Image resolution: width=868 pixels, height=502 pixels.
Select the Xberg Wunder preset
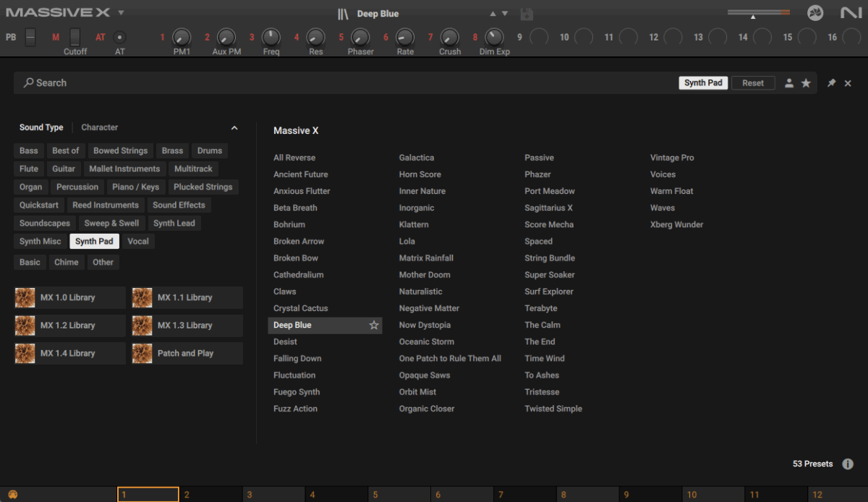[x=677, y=225]
